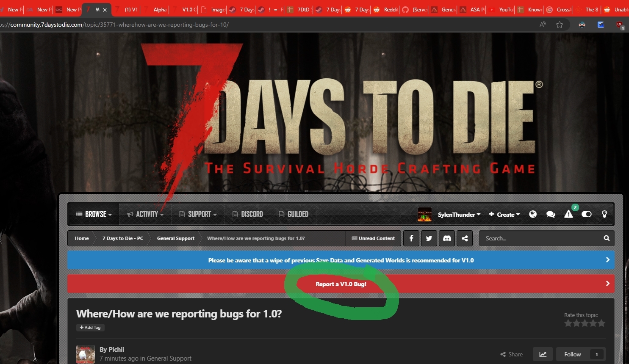The height and width of the screenshot is (364, 629).
Task: Open the red extension icon with badge
Action: click(620, 25)
